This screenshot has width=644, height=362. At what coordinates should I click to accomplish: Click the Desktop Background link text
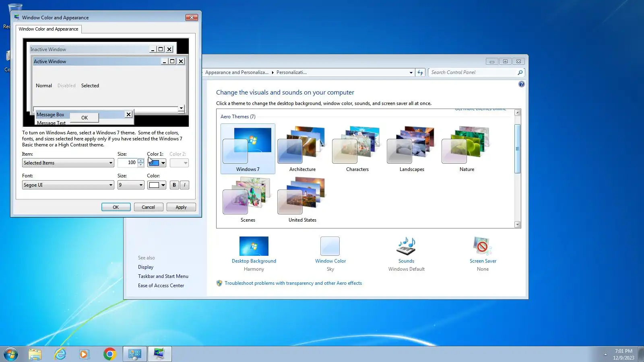[254, 261]
